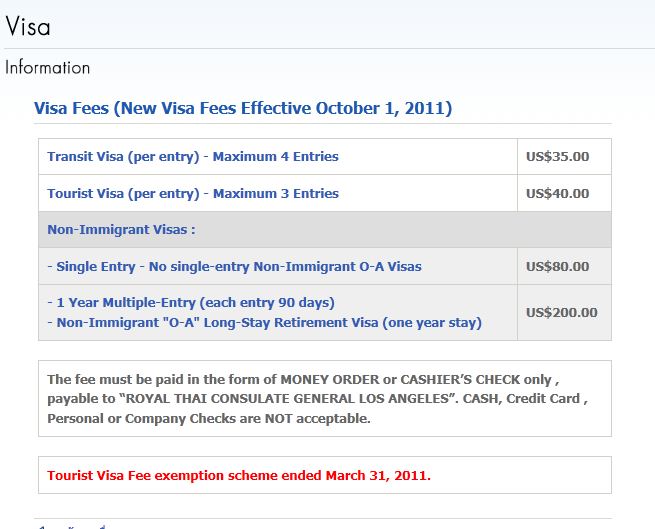Viewport: 655px width, 529px height.
Task: Click the US$35.00 transit fee cell
Action: (x=564, y=157)
